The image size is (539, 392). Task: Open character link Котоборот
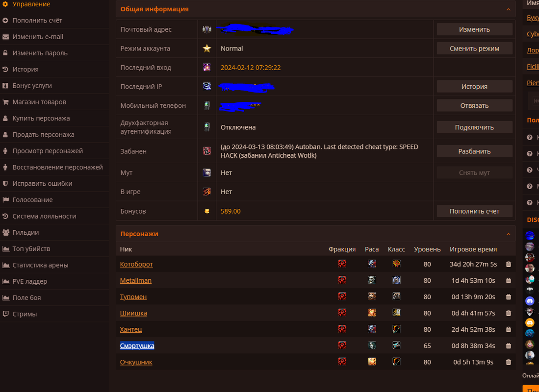coord(136,264)
